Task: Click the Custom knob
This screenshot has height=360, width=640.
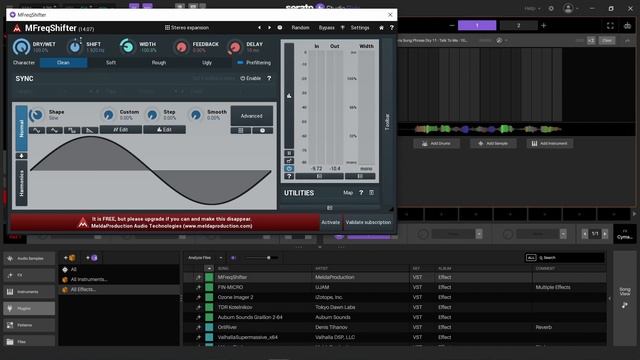Action: 109,115
